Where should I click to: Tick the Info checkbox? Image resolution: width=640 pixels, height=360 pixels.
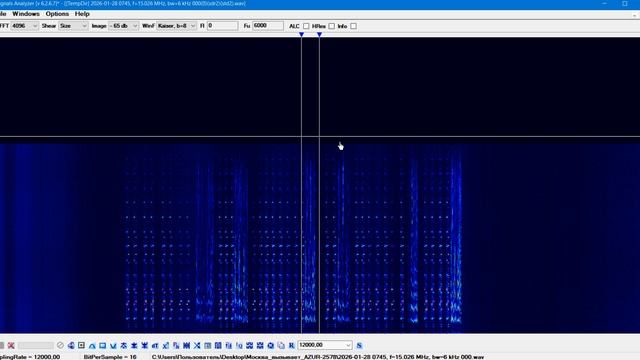coord(353,26)
